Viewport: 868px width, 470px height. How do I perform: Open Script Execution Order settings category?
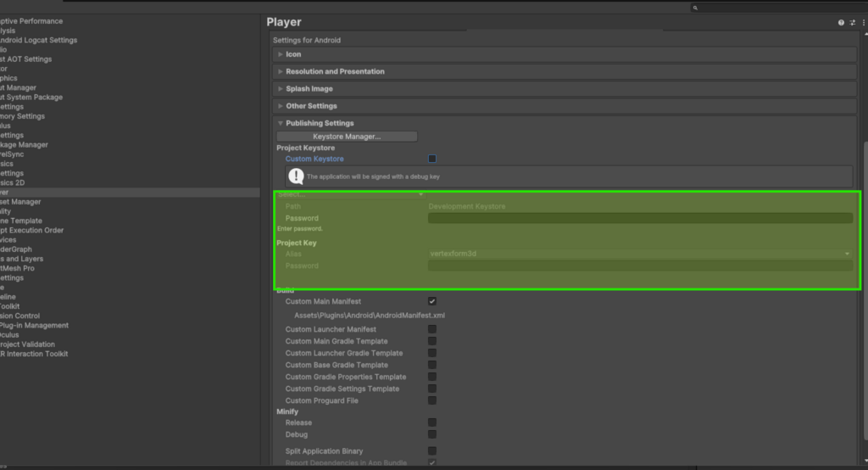click(31, 230)
